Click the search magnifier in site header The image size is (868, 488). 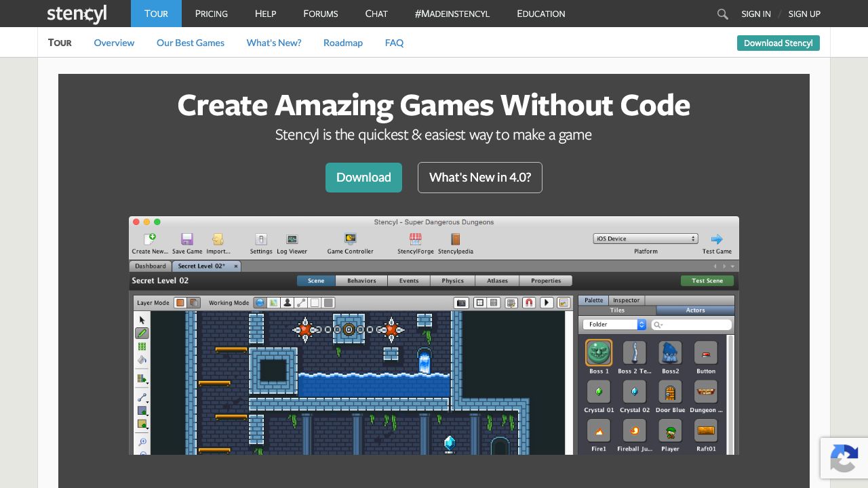coord(722,14)
